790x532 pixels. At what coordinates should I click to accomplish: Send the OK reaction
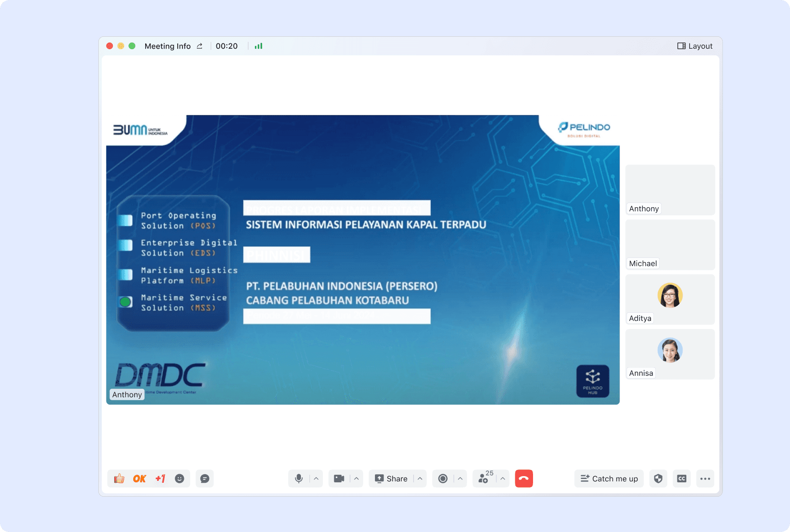(139, 479)
